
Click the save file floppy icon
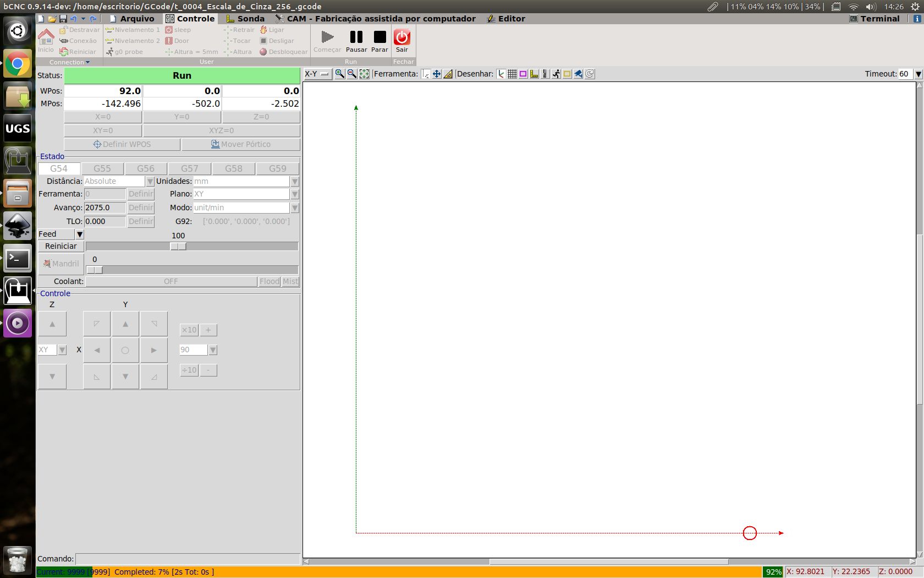point(63,19)
